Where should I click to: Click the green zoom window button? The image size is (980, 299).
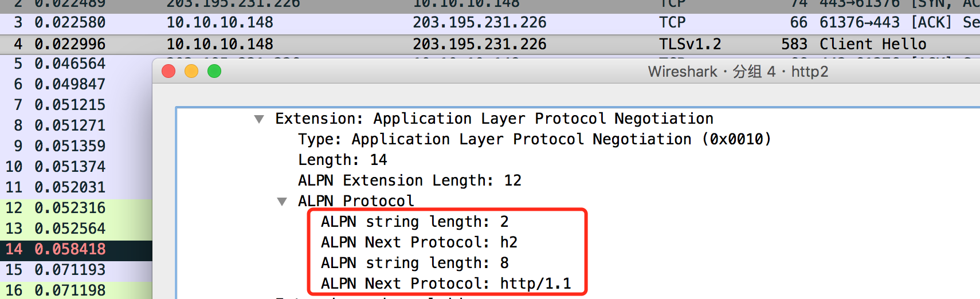point(214,71)
